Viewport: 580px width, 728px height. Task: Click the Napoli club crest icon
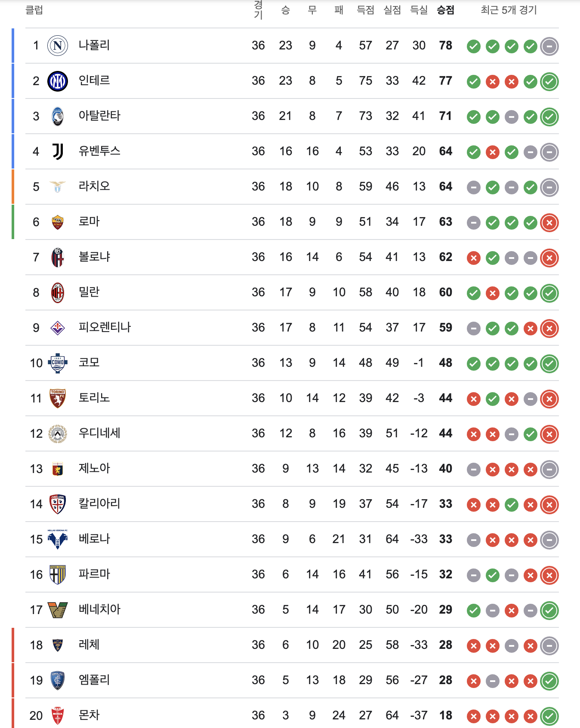58,46
